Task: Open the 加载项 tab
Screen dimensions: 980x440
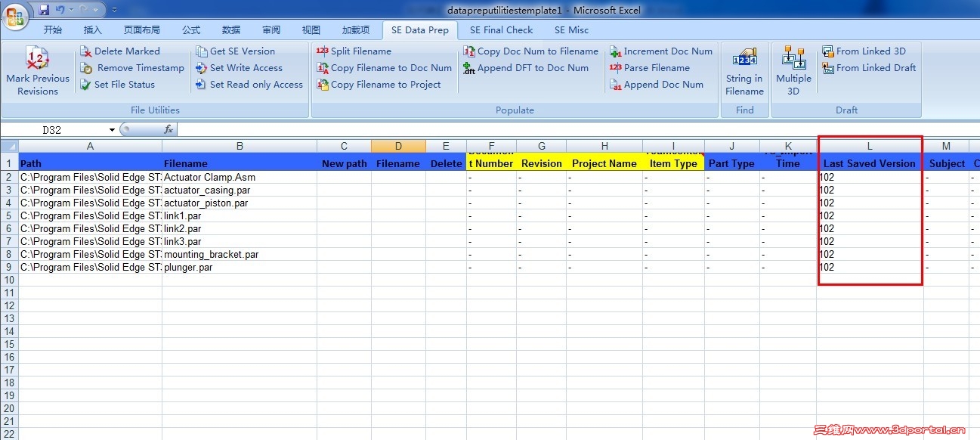Action: point(356,30)
